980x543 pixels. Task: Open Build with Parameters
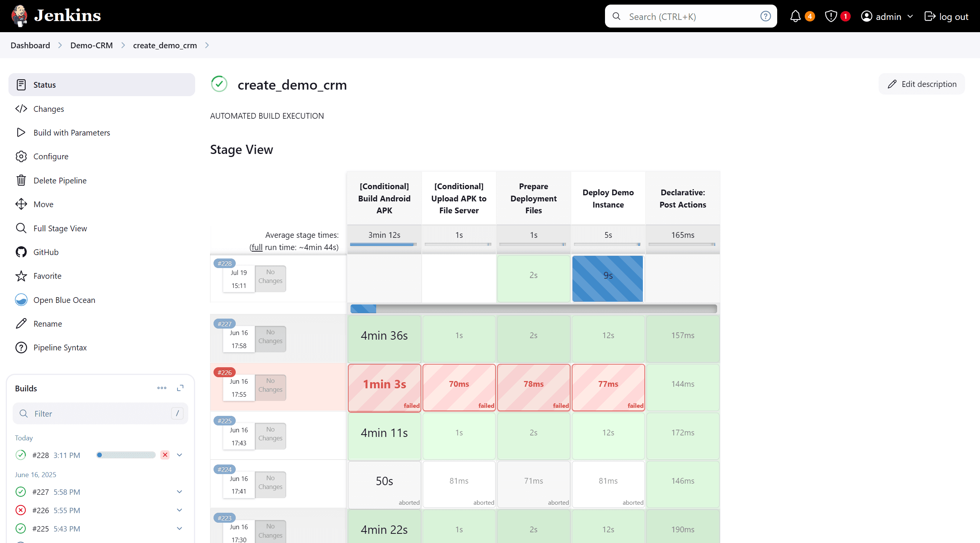71,132
